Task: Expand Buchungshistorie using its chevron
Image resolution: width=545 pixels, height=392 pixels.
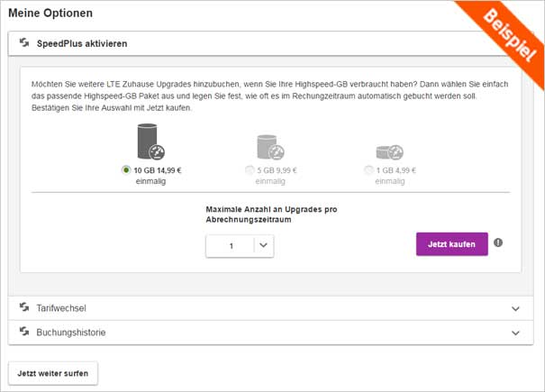Action: (x=515, y=333)
